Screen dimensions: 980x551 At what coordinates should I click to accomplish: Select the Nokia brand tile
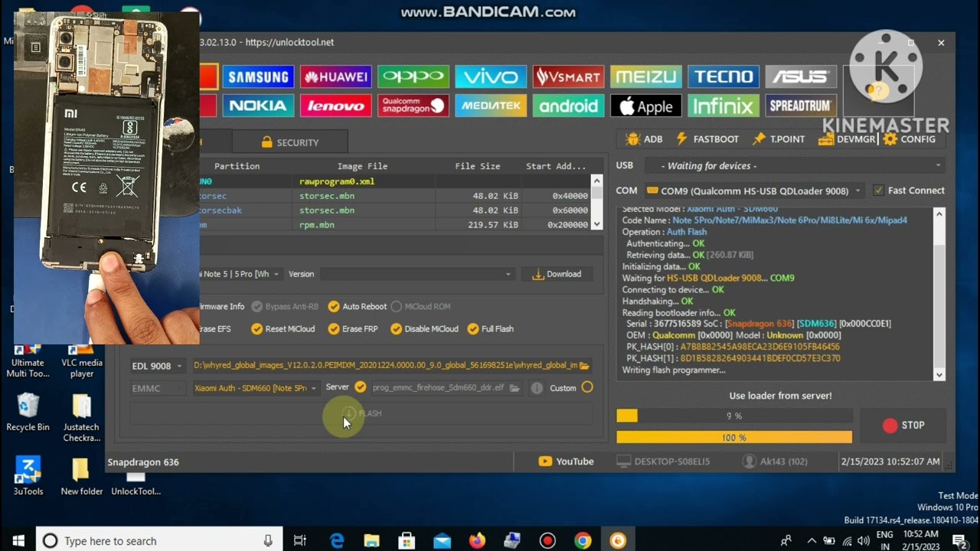(x=258, y=106)
